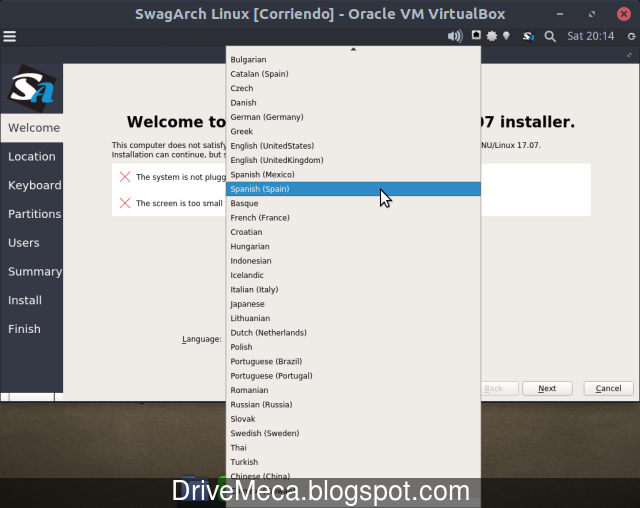Open Users step in sidebar

click(x=32, y=243)
